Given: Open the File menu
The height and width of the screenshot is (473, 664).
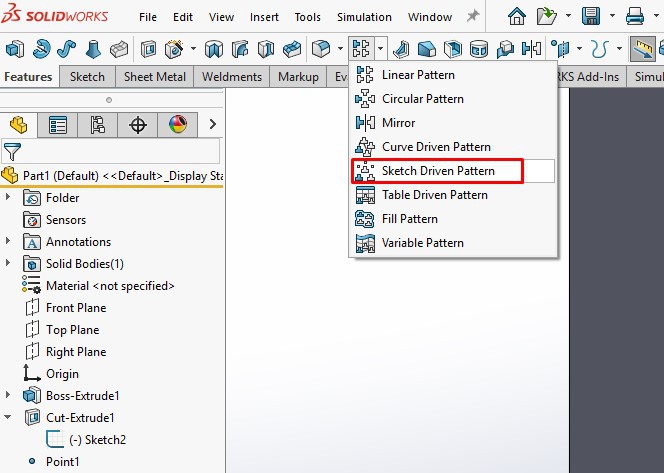Looking at the screenshot, I should 148,17.
